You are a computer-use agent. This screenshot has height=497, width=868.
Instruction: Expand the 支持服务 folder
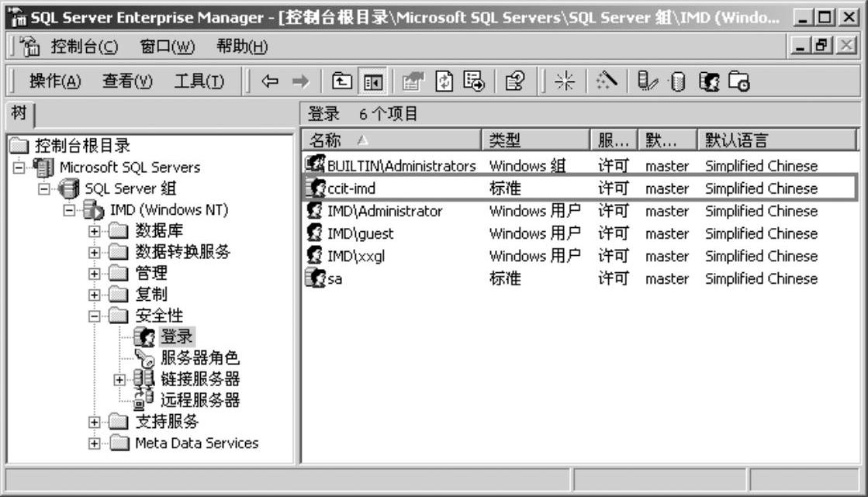click(94, 423)
